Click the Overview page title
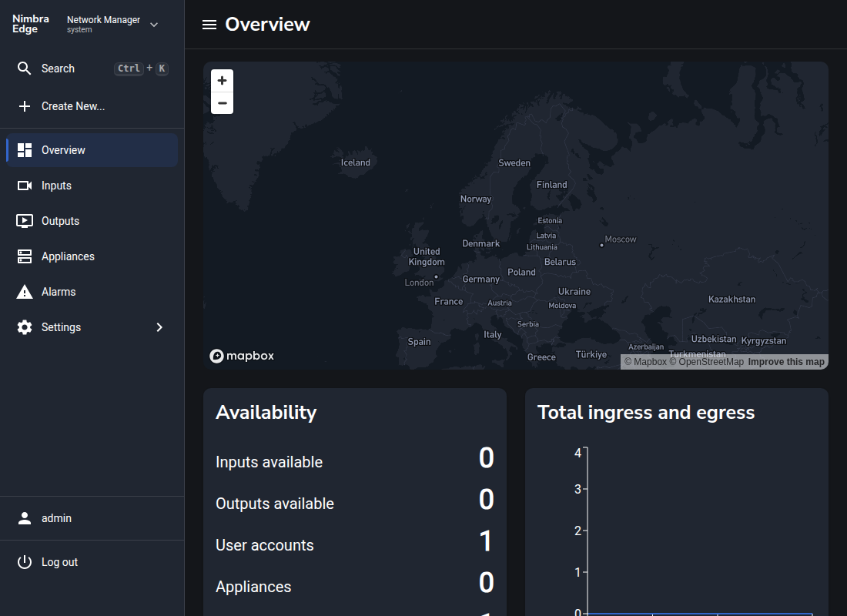This screenshot has height=616, width=847. [267, 25]
